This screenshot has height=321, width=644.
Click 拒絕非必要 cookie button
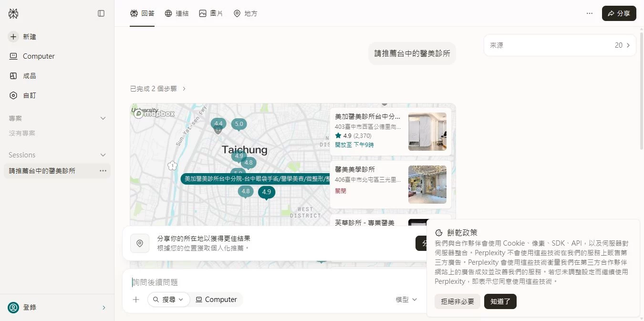[457, 301]
